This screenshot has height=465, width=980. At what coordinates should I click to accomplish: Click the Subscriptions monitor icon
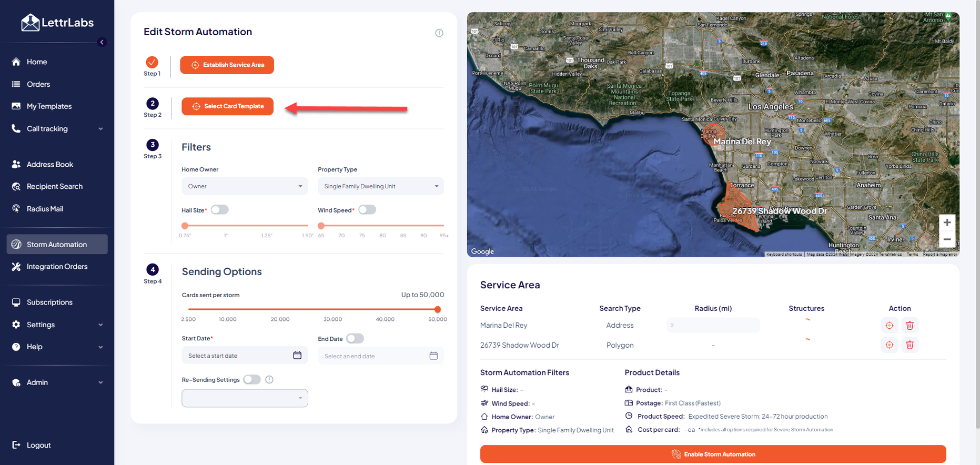(x=16, y=302)
